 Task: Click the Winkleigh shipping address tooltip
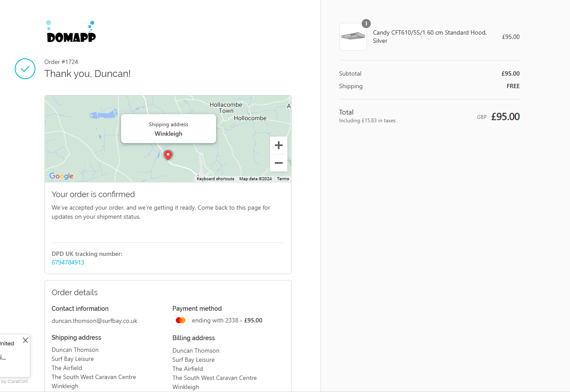click(x=169, y=129)
